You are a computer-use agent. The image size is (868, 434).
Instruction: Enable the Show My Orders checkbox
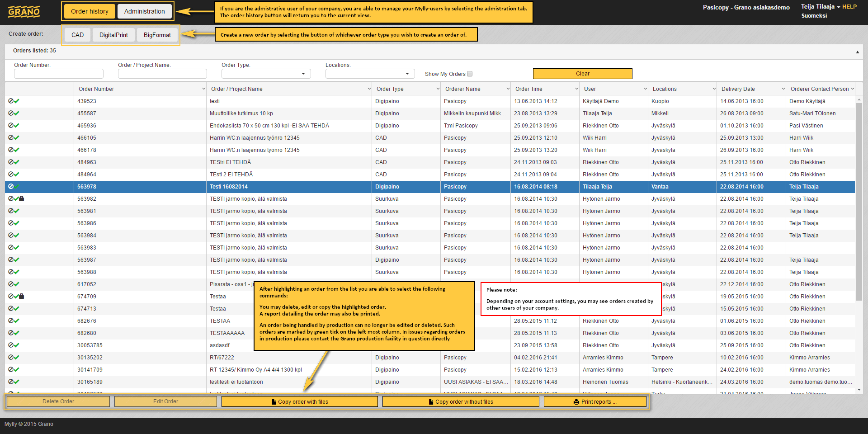(x=470, y=74)
